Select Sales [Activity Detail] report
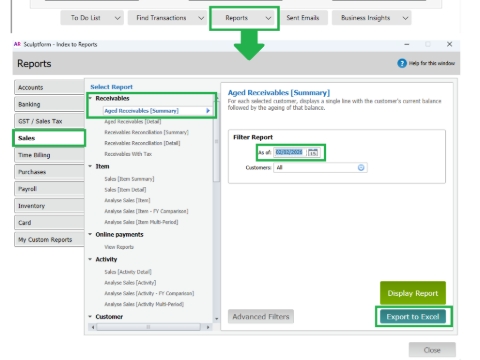Screen dimensions: 480x360 128,272
